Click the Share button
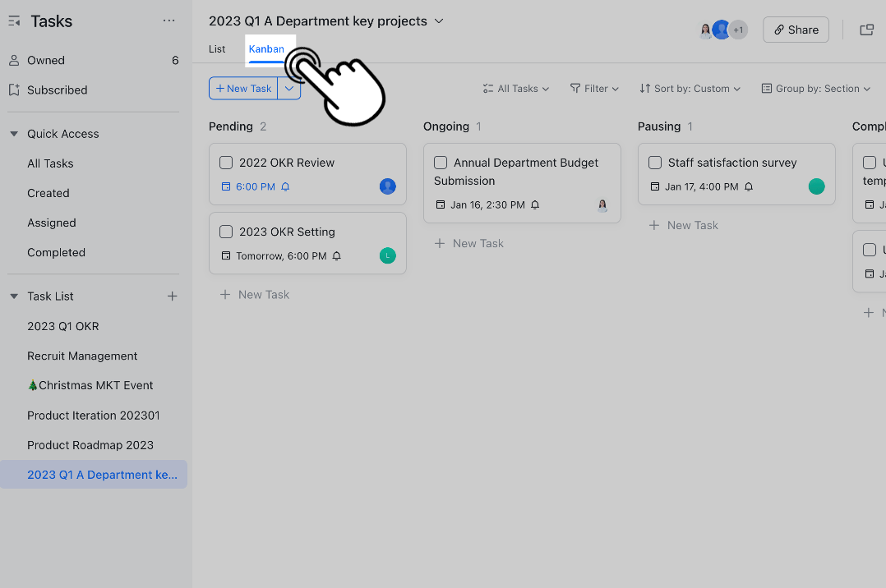The height and width of the screenshot is (588, 886). pyautogui.click(x=796, y=30)
